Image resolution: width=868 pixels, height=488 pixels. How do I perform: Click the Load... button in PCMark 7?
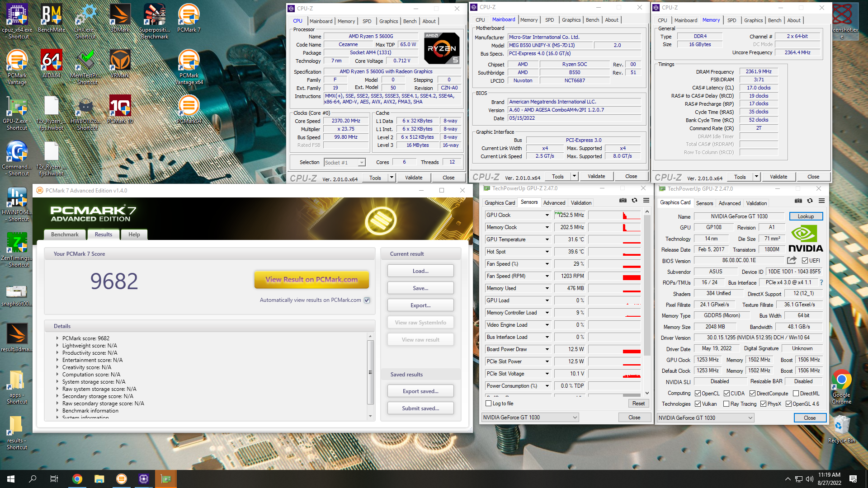click(x=420, y=271)
